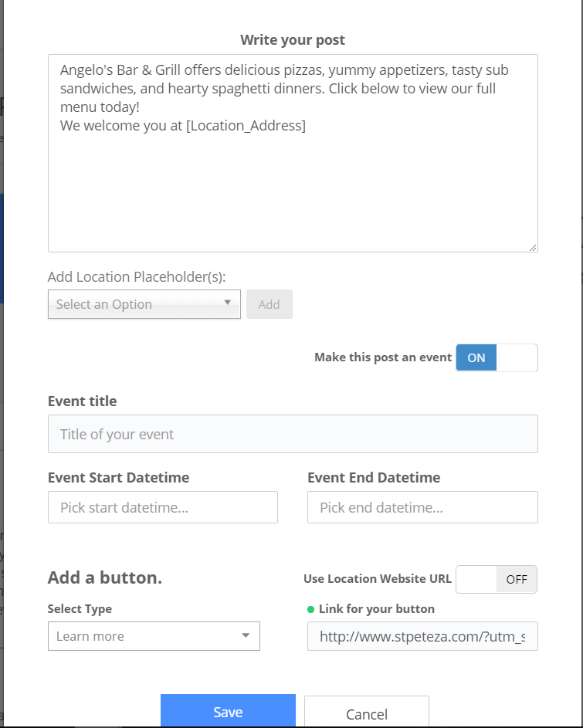The width and height of the screenshot is (583, 728).
Task: Click the Event title label
Action: tap(83, 401)
